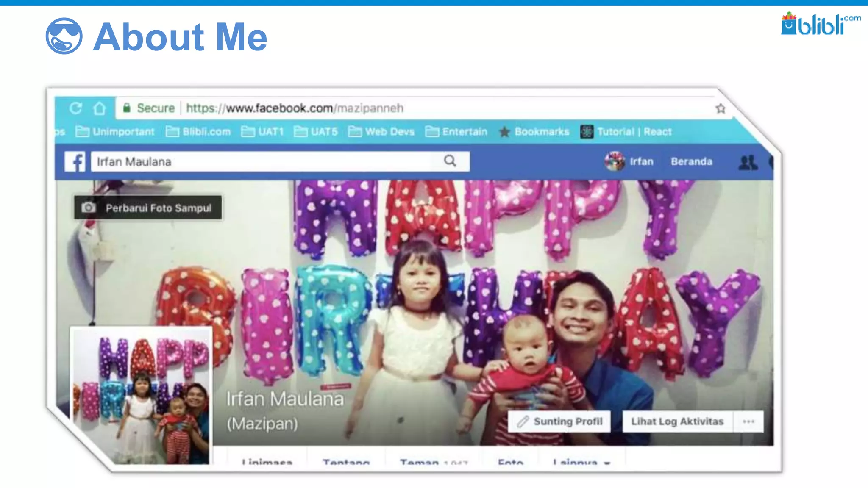Click the green secure padlock icon
Viewport: 868px width, 488px height.
tap(126, 108)
